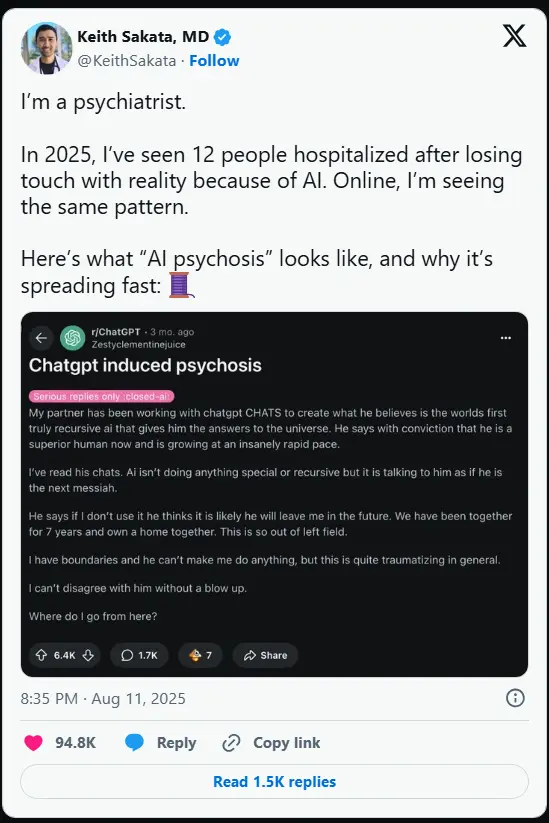
Task: Click the verified blue checkmark badge
Action: pyautogui.click(x=223, y=37)
